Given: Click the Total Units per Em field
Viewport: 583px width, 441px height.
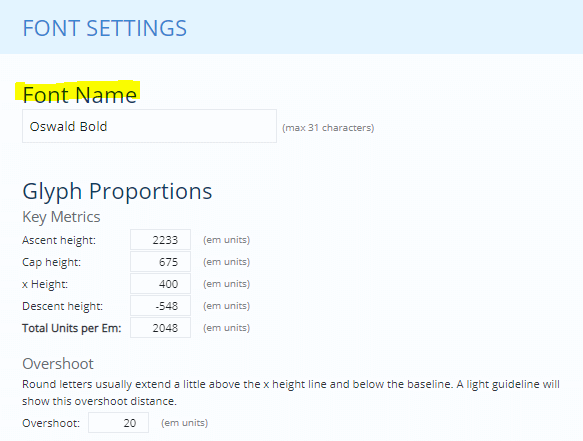Looking at the screenshot, I should (x=160, y=328).
